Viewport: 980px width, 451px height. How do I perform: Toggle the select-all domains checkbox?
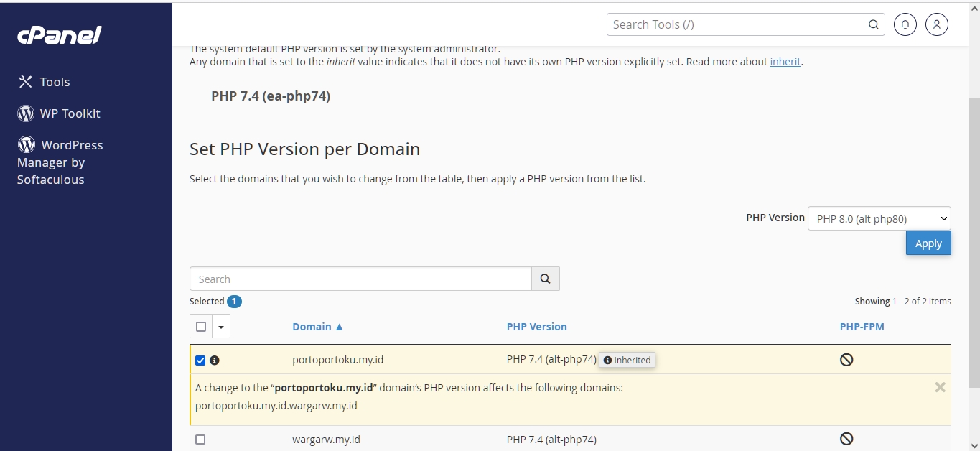(201, 327)
